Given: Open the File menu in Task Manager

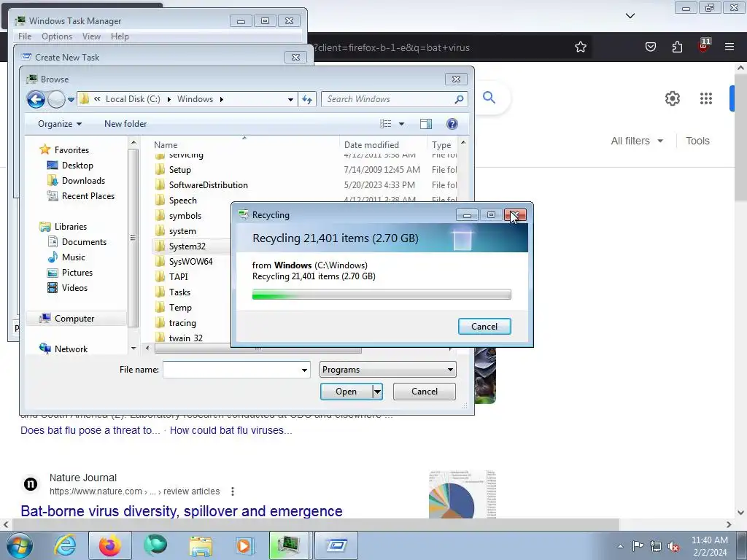Looking at the screenshot, I should (x=25, y=36).
